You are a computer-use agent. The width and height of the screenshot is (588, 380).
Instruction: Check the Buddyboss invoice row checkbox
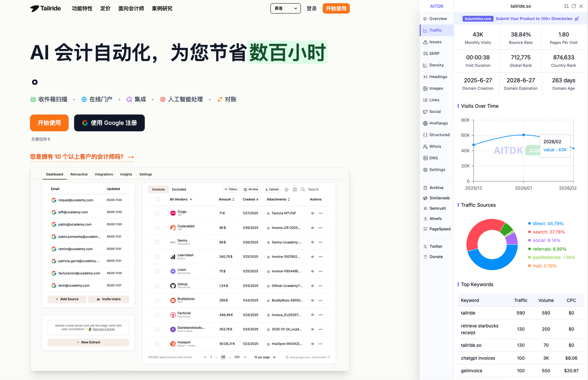click(157, 300)
